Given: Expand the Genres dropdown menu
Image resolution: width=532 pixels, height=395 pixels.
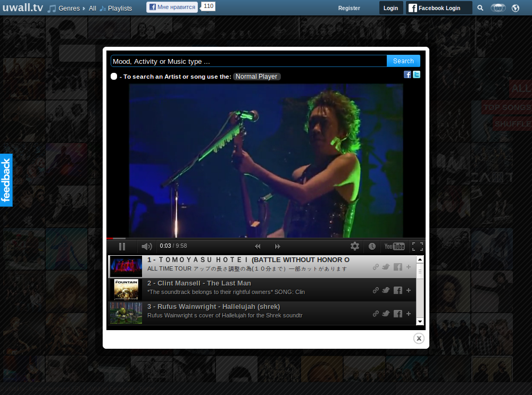Looking at the screenshot, I should (69, 8).
